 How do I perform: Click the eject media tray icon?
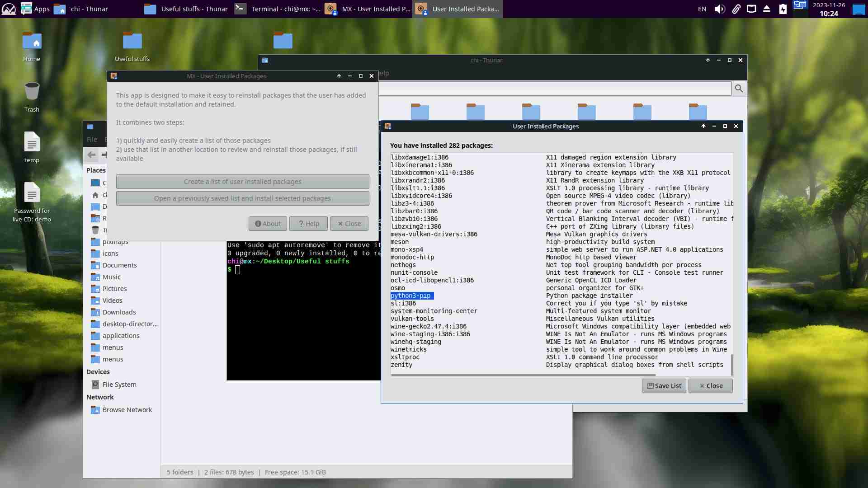767,9
